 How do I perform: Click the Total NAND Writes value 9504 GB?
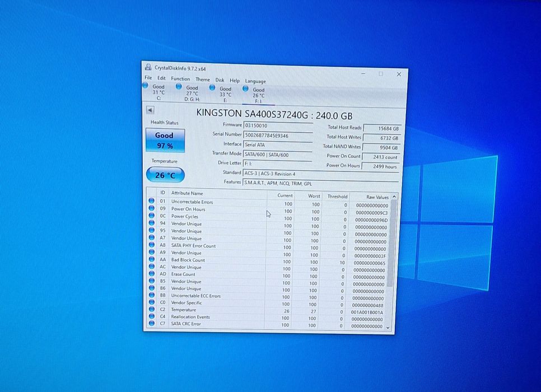click(x=381, y=147)
